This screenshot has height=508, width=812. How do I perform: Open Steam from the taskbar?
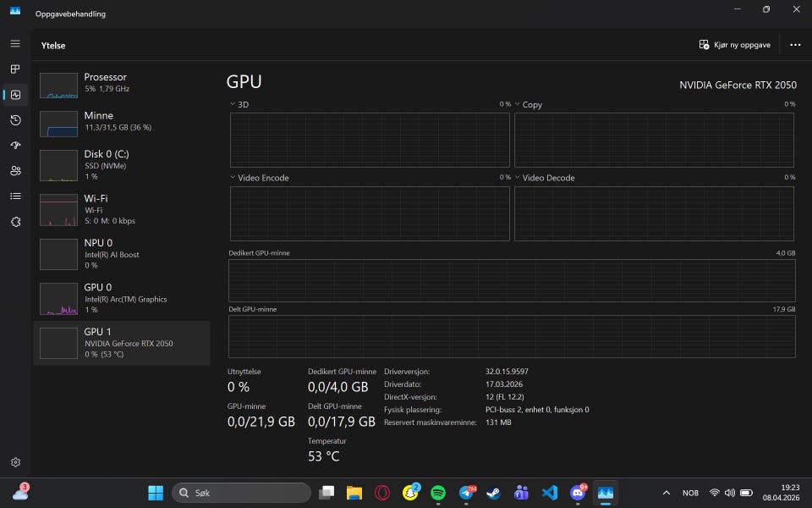493,493
